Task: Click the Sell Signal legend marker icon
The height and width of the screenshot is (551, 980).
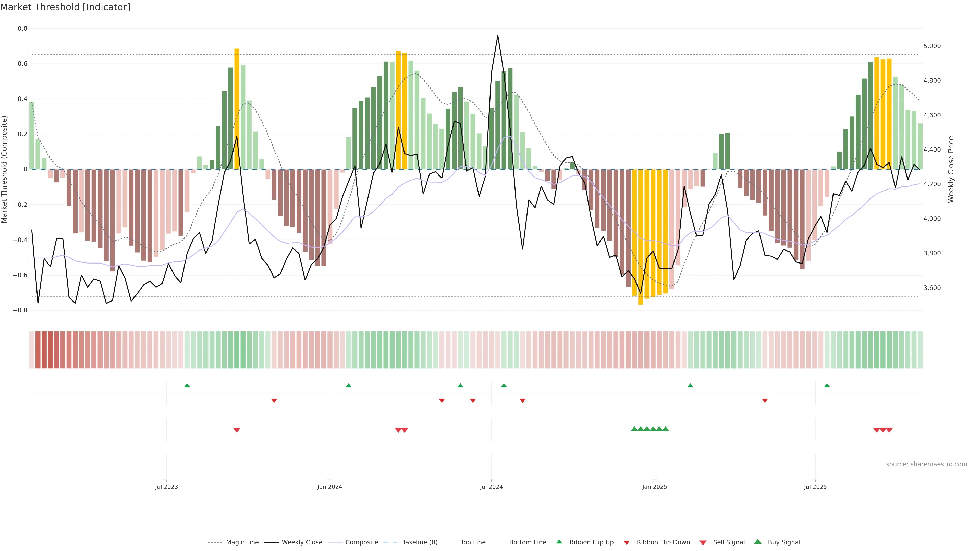Action: pos(703,542)
